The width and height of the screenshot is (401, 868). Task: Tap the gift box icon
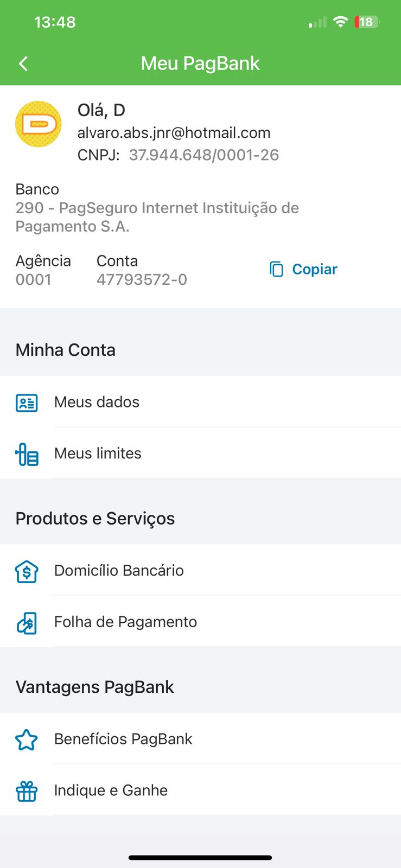[x=27, y=791]
